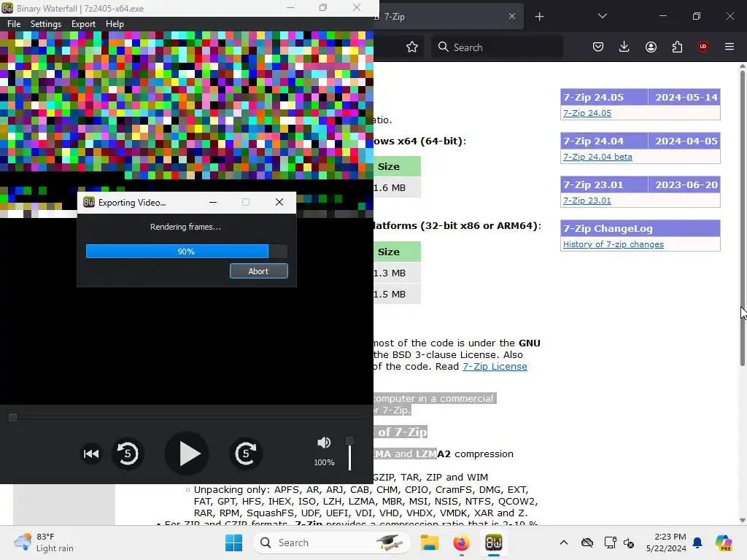
Task: Select Binary Waterfall taskbar icon
Action: pyautogui.click(x=494, y=542)
